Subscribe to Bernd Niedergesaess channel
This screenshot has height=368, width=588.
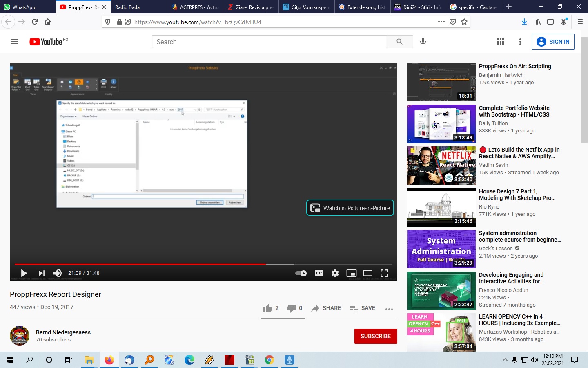click(x=375, y=336)
